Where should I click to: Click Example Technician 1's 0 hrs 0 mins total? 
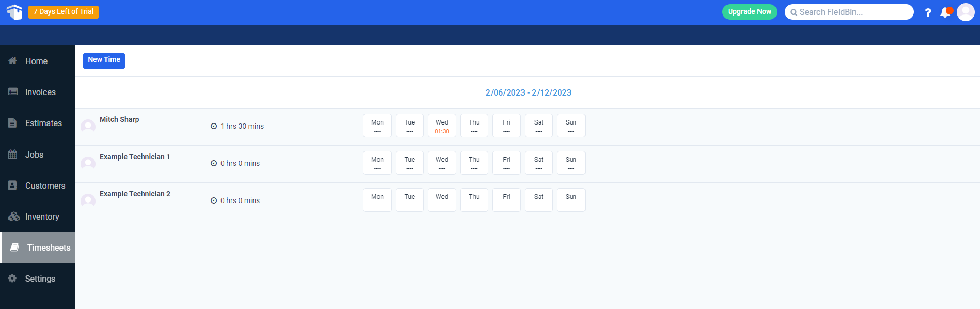[x=240, y=163]
